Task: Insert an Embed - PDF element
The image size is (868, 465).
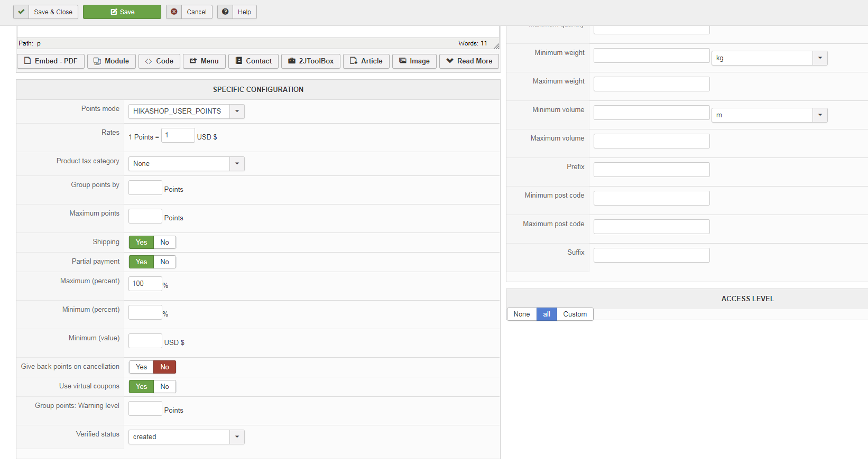Action: tap(51, 61)
